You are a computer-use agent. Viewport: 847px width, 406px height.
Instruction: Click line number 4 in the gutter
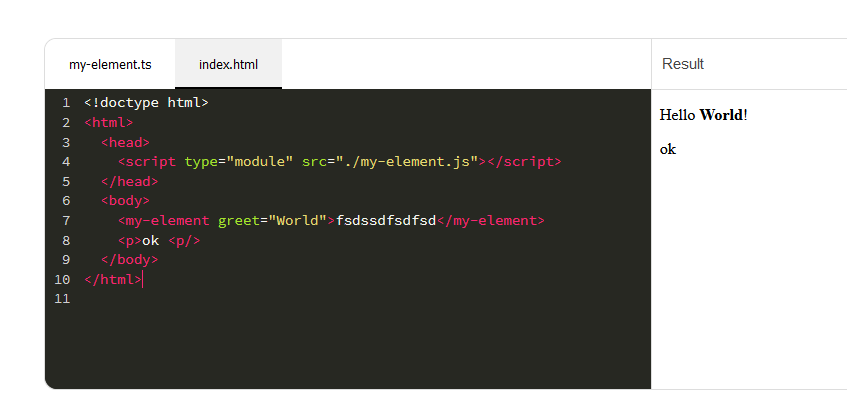click(66, 161)
